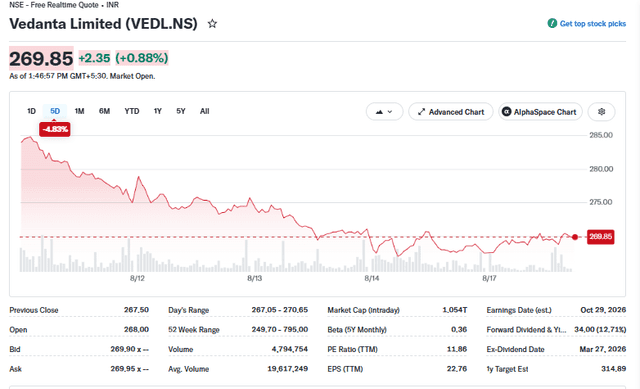The width and height of the screenshot is (640, 389).
Task: Open the AlphaSpace Chart
Action: [540, 111]
